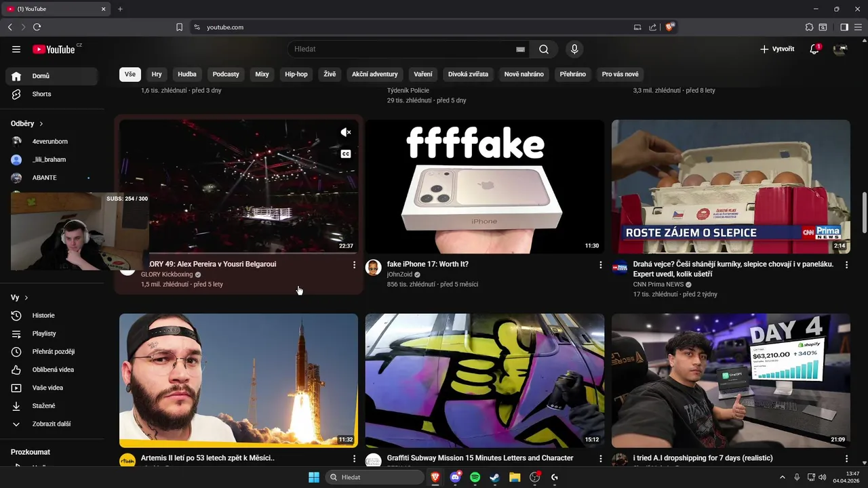
Task: Open the share icon in address bar
Action: click(652, 27)
